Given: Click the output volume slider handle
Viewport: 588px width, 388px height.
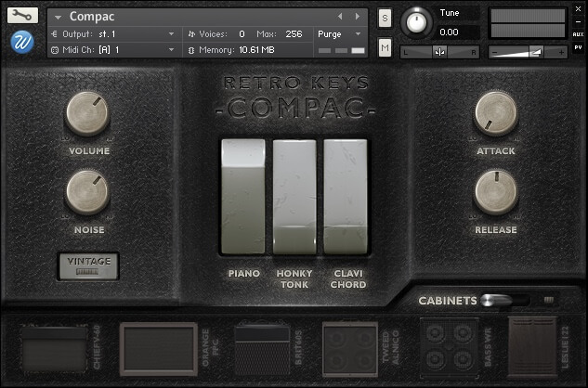Looking at the screenshot, I should click(x=535, y=52).
